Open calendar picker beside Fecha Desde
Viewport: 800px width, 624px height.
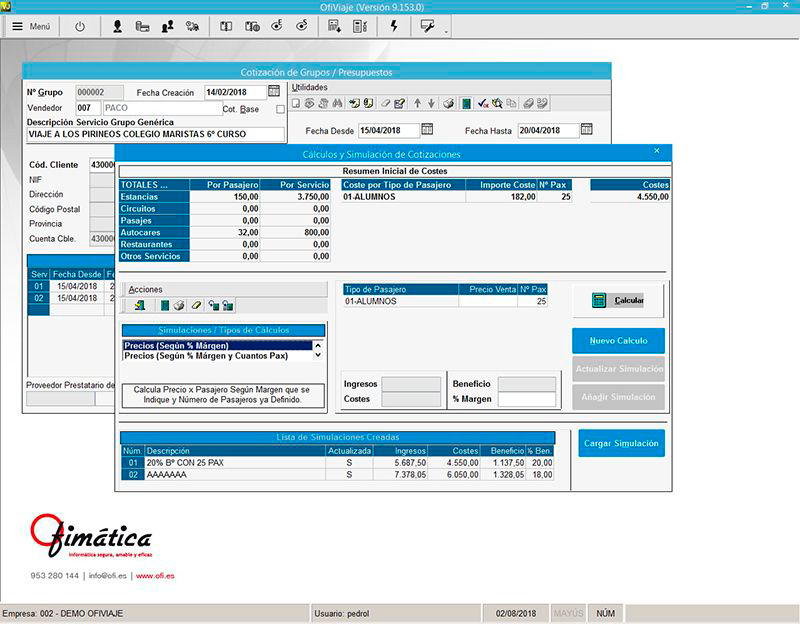427,130
